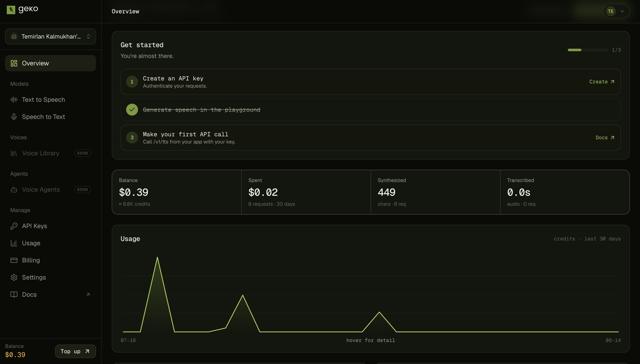Click the Voice Library books icon
Screen dimensions: 640x364
tap(14, 153)
